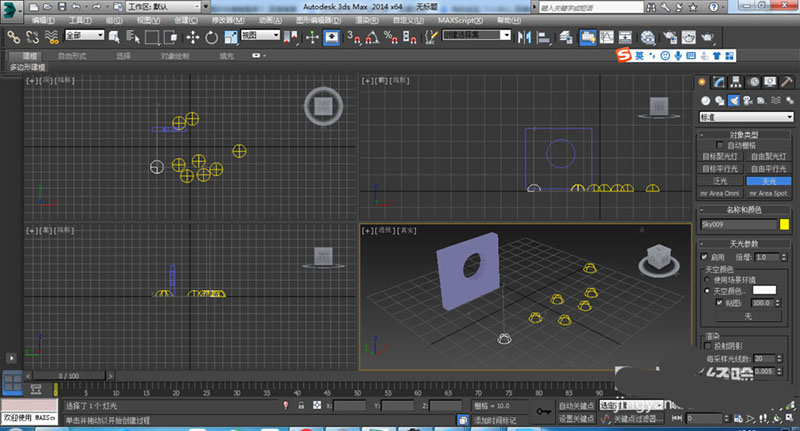Open the Modify panel tab icon
The image size is (800, 431).
tap(721, 82)
